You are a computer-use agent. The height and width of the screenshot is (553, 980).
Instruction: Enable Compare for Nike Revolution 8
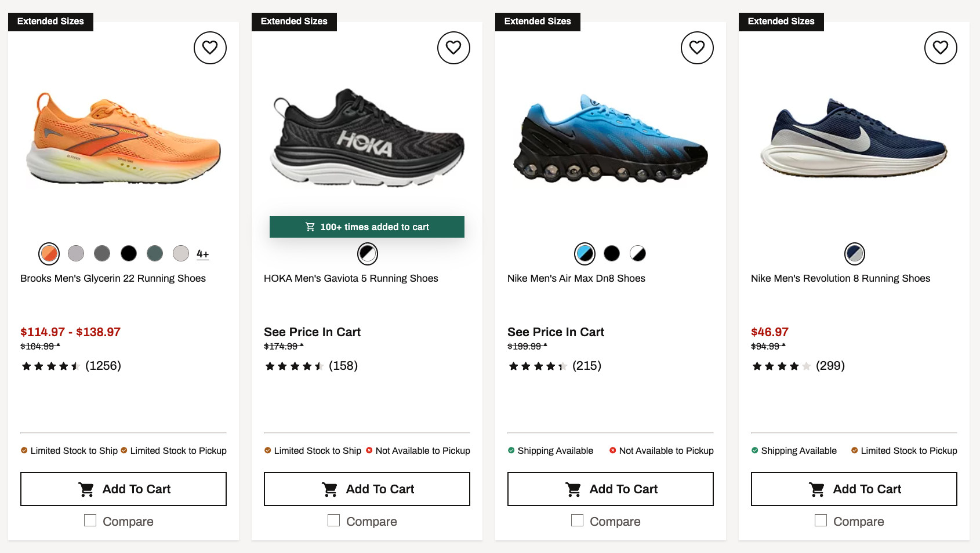821,521
